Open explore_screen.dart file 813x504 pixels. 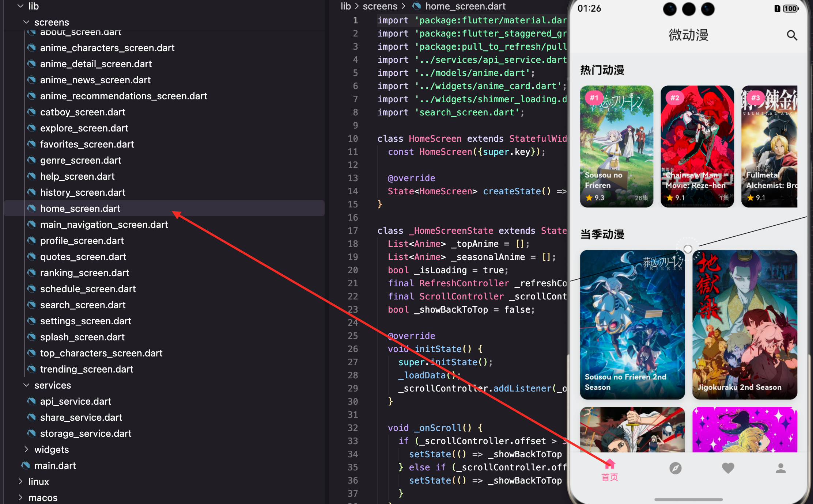(84, 128)
